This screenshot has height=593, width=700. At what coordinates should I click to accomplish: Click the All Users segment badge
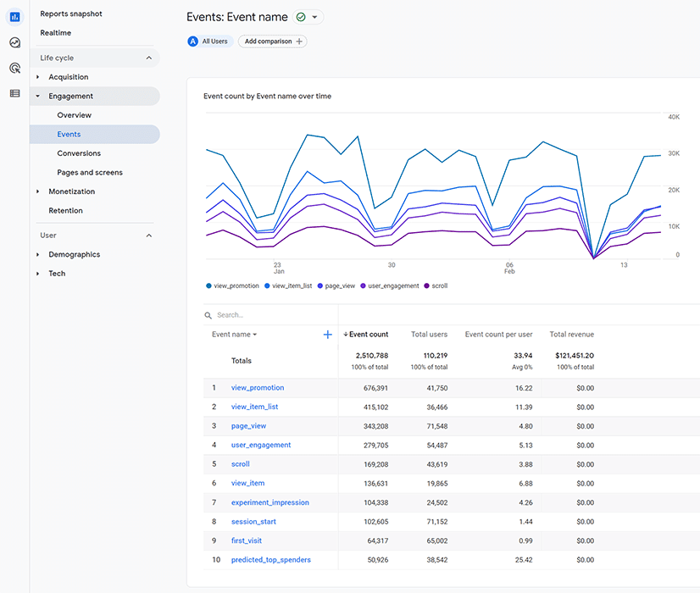pos(209,41)
